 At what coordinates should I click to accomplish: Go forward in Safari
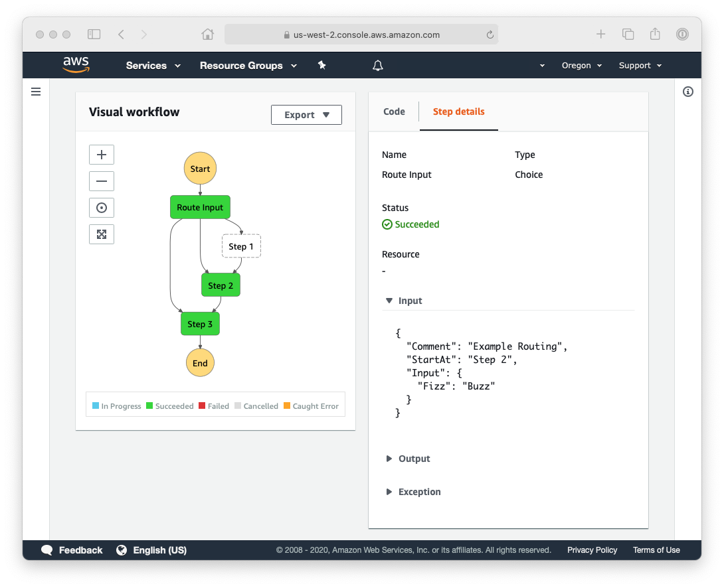[x=144, y=34]
